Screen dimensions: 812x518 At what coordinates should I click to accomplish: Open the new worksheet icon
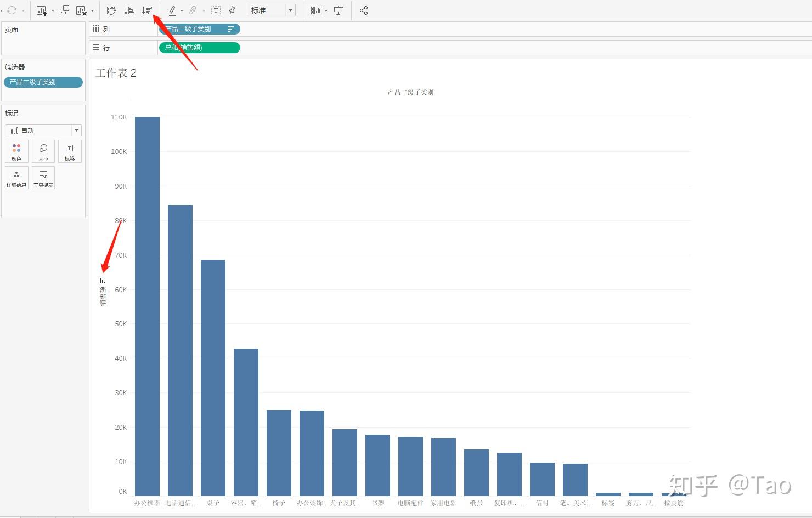pyautogui.click(x=42, y=10)
